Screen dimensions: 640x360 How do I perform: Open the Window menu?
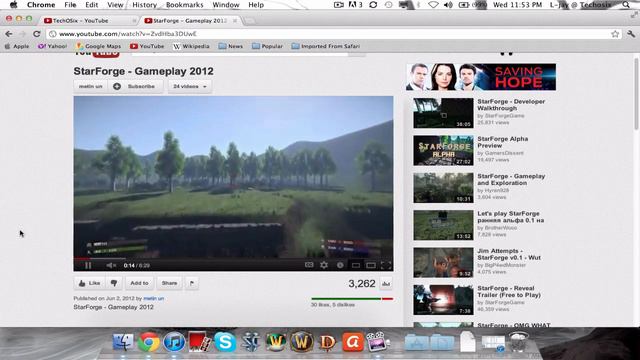(226, 5)
